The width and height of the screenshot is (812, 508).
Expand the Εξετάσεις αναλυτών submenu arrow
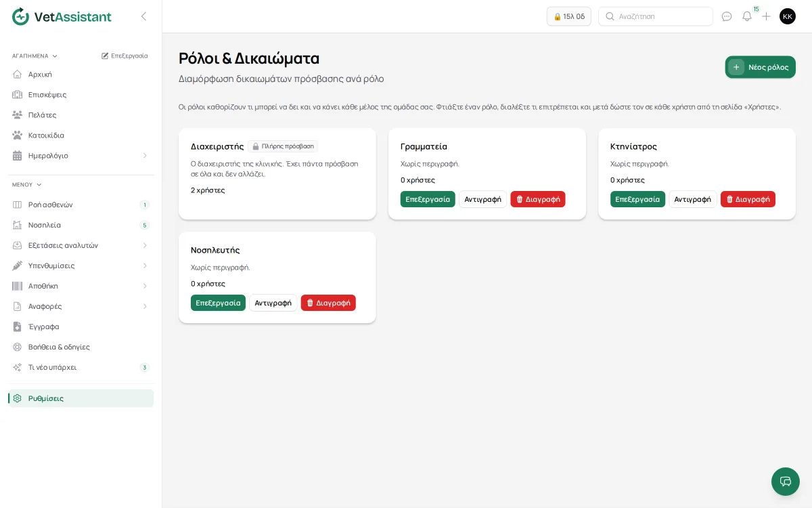pyautogui.click(x=145, y=245)
